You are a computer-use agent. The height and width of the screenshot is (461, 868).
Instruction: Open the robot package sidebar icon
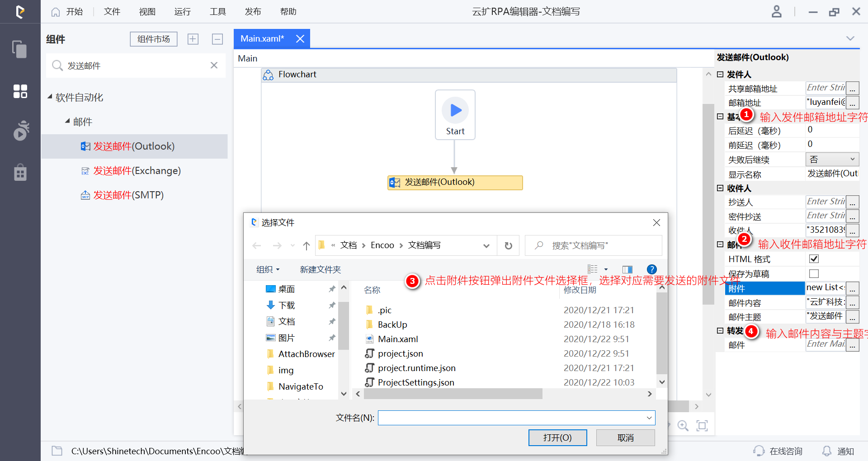[x=20, y=172]
